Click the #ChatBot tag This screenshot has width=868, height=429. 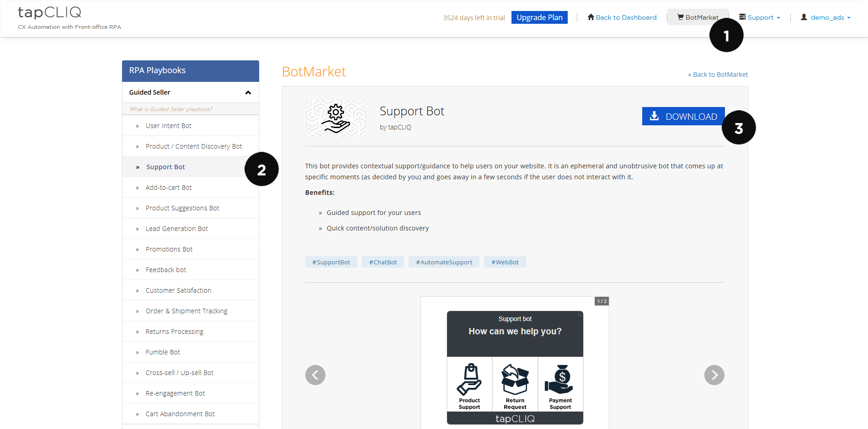point(383,262)
